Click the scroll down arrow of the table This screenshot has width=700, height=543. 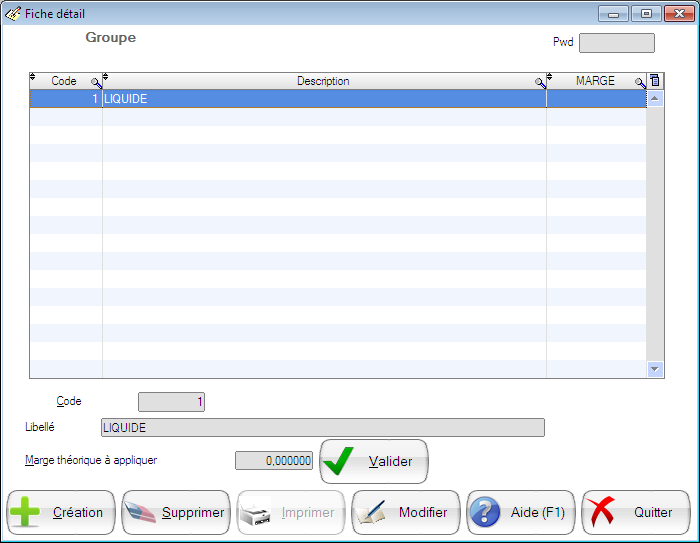click(655, 369)
